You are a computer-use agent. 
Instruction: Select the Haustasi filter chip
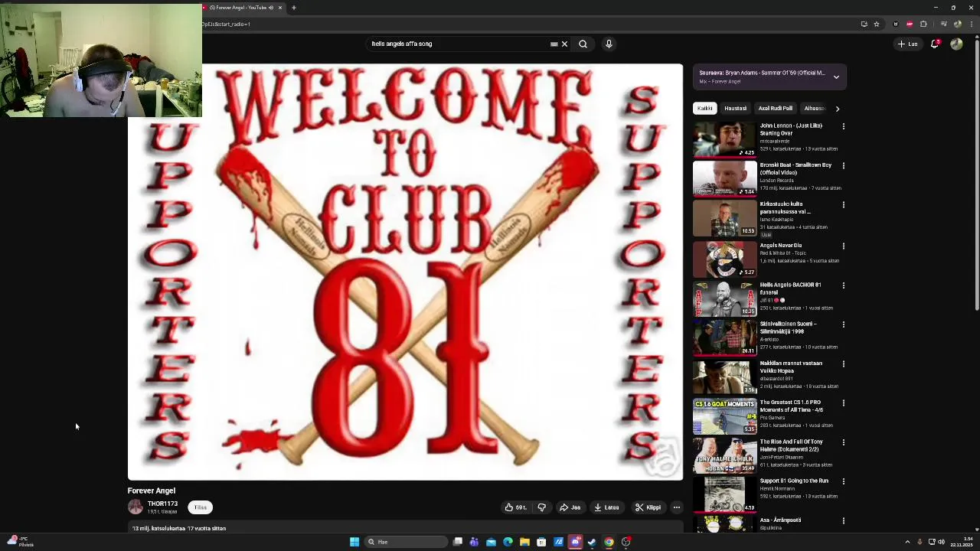736,108
